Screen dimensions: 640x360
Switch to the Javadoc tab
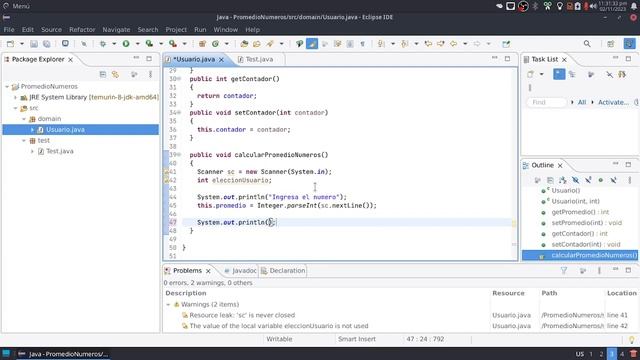click(x=240, y=271)
